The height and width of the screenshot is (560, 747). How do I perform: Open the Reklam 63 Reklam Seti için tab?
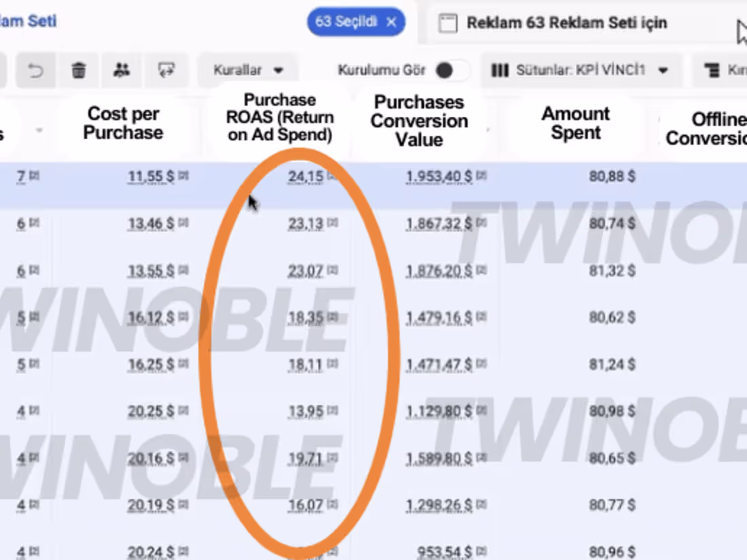[566, 23]
